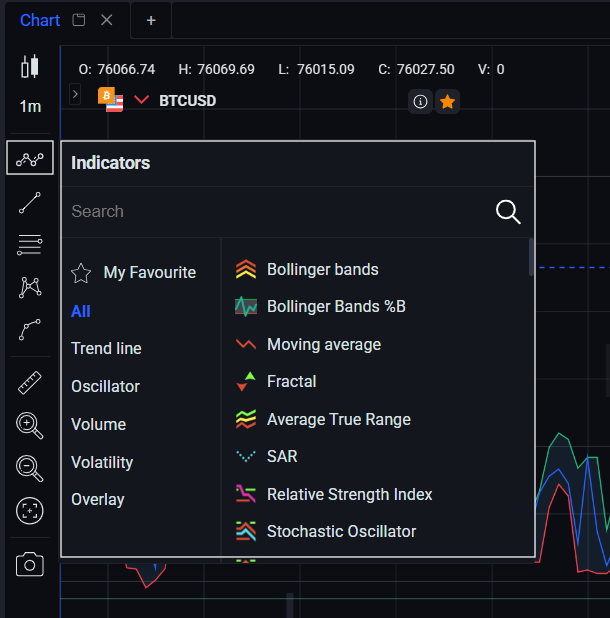This screenshot has height=618, width=610.
Task: Select the horizontal lines drawing tool
Action: pyautogui.click(x=30, y=244)
